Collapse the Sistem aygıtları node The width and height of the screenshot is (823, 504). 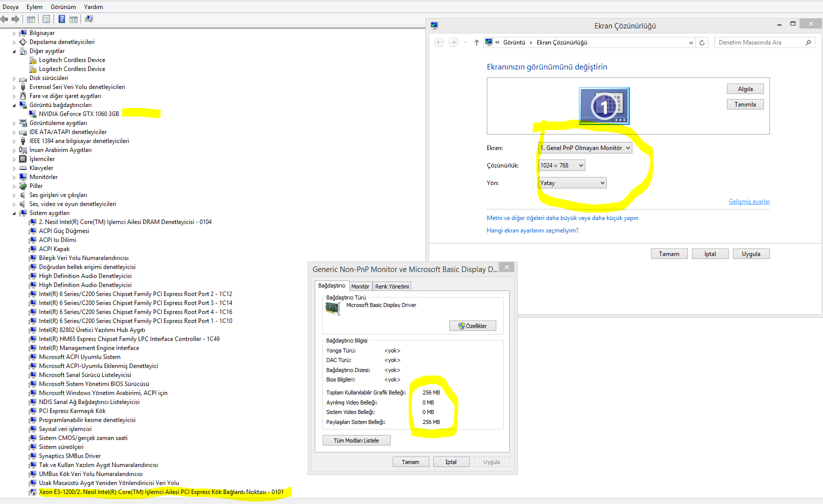click(14, 213)
